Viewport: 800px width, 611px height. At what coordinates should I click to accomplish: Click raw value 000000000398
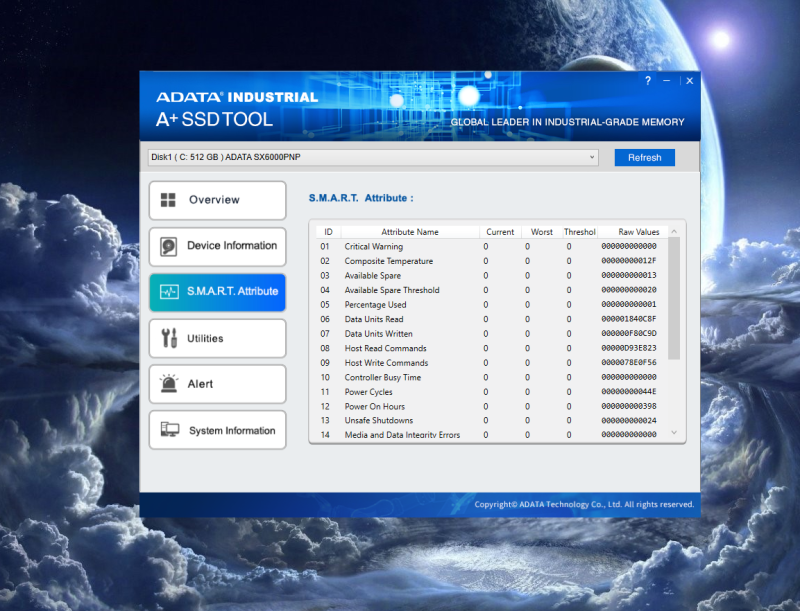[629, 406]
